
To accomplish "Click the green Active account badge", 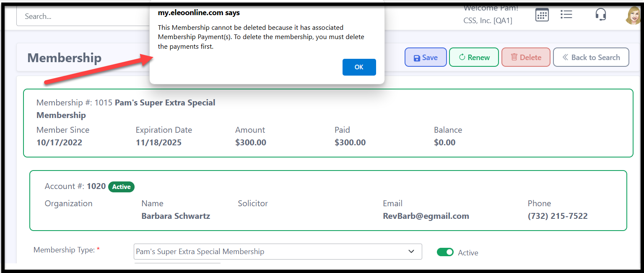I will pos(121,187).
